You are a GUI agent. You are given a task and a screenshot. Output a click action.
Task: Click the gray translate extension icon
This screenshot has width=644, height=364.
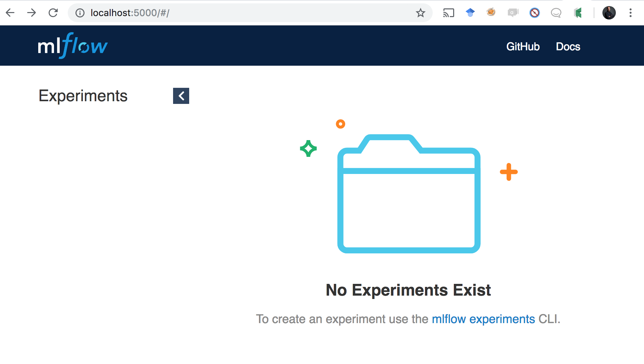pyautogui.click(x=513, y=13)
